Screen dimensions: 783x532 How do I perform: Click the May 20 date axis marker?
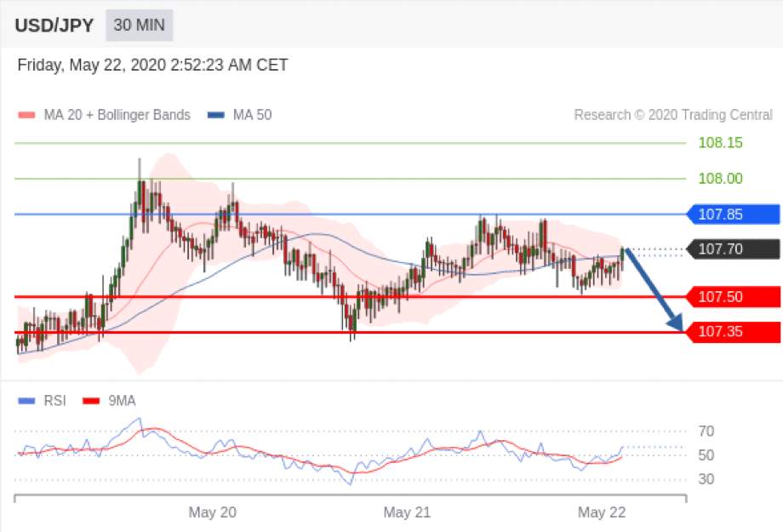click(212, 512)
